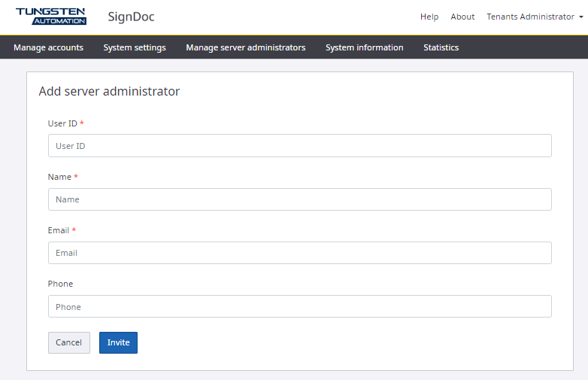
Task: Open System settings menu item
Action: click(135, 47)
